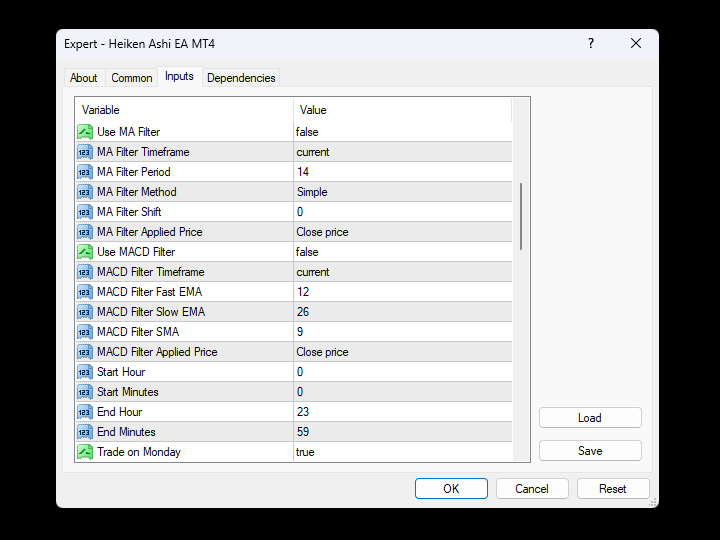
Task: Switch to the Common tab
Action: [132, 78]
